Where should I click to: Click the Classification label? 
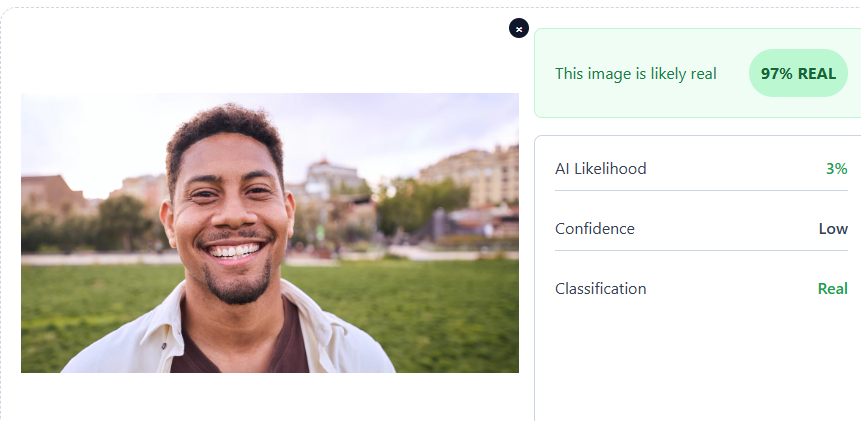(x=600, y=288)
